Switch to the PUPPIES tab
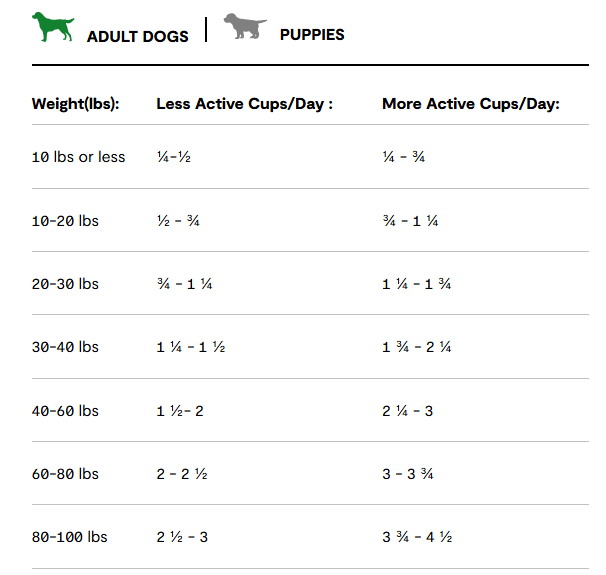This screenshot has width=606, height=575. (312, 34)
